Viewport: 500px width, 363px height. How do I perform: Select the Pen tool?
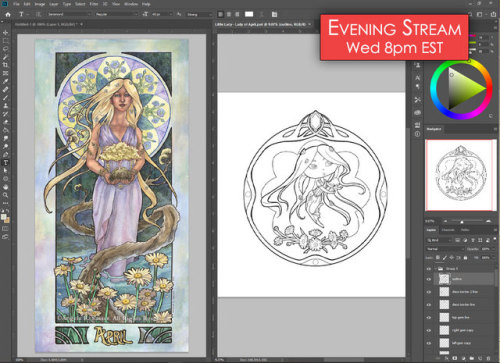coord(5,154)
